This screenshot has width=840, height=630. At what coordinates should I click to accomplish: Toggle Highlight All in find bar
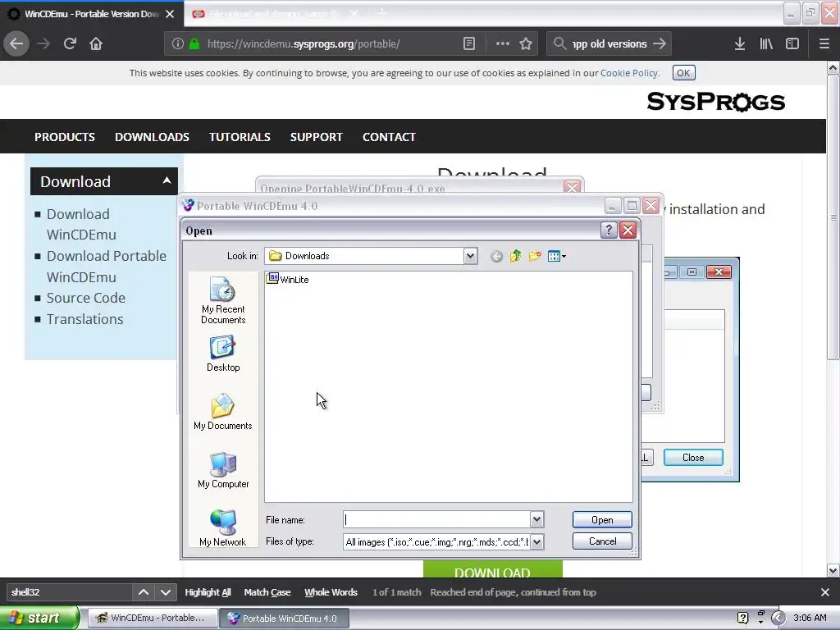click(208, 592)
